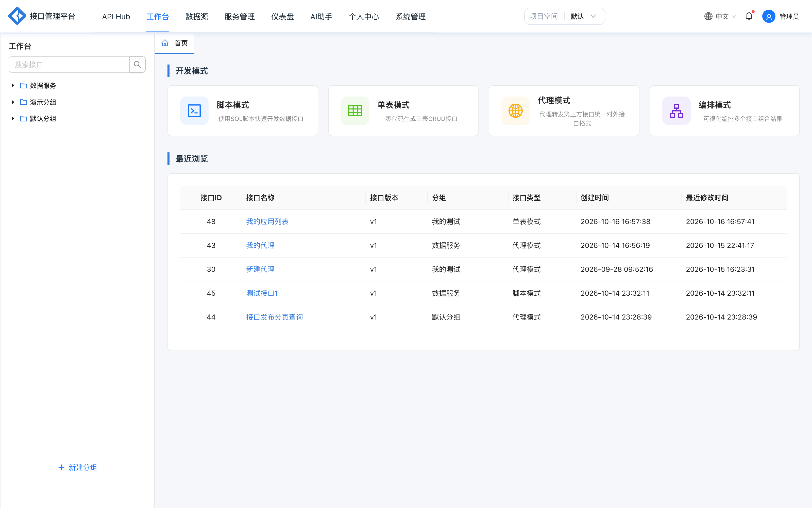Click the globe language icon
This screenshot has width=812, height=508.
tap(708, 17)
